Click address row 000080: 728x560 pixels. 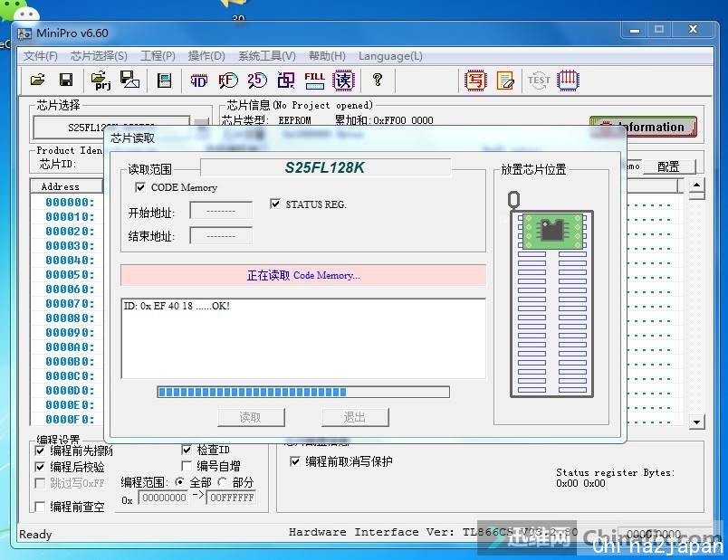[x=70, y=318]
